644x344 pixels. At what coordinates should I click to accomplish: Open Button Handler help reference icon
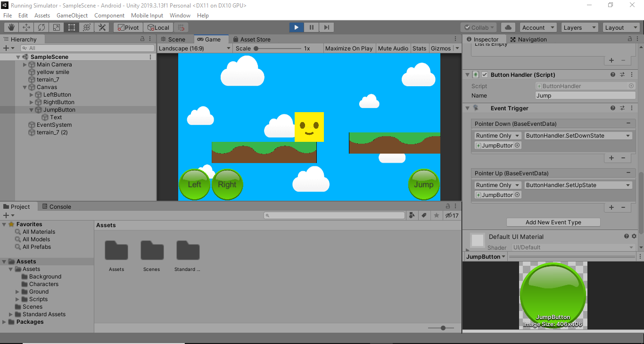coord(613,74)
